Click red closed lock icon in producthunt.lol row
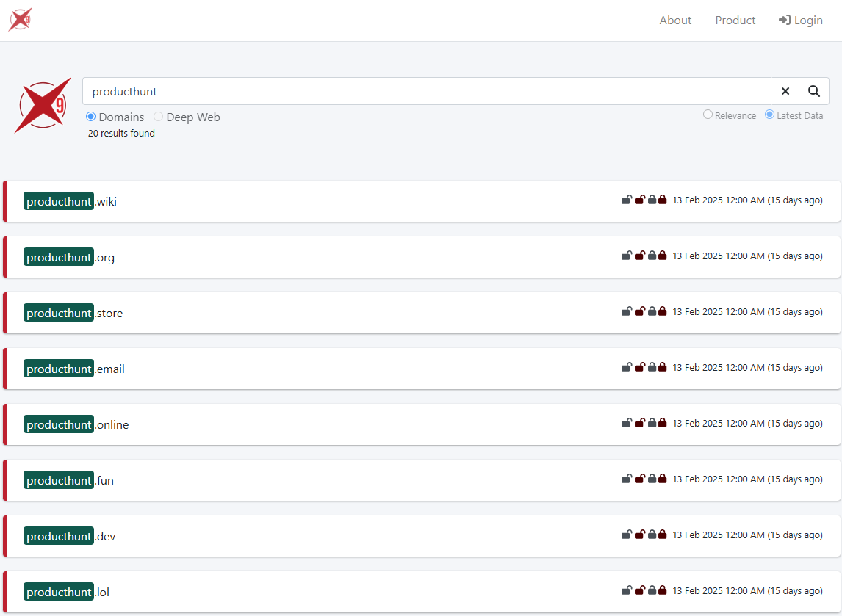The height and width of the screenshot is (616, 842). 663,590
